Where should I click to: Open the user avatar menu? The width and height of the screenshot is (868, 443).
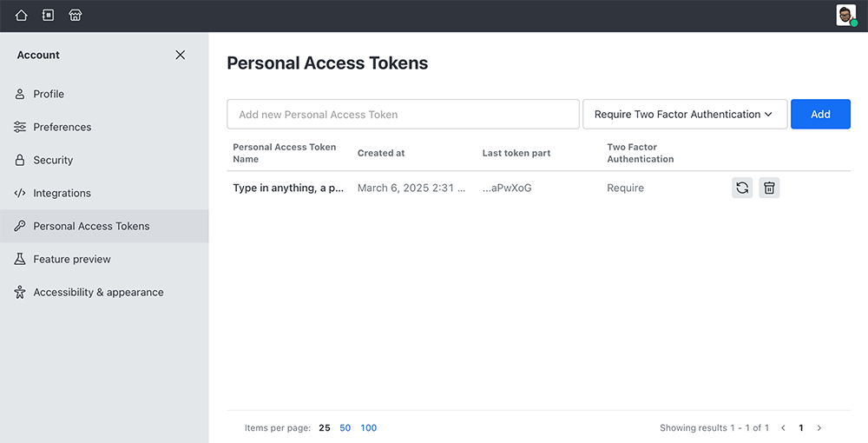coord(846,16)
